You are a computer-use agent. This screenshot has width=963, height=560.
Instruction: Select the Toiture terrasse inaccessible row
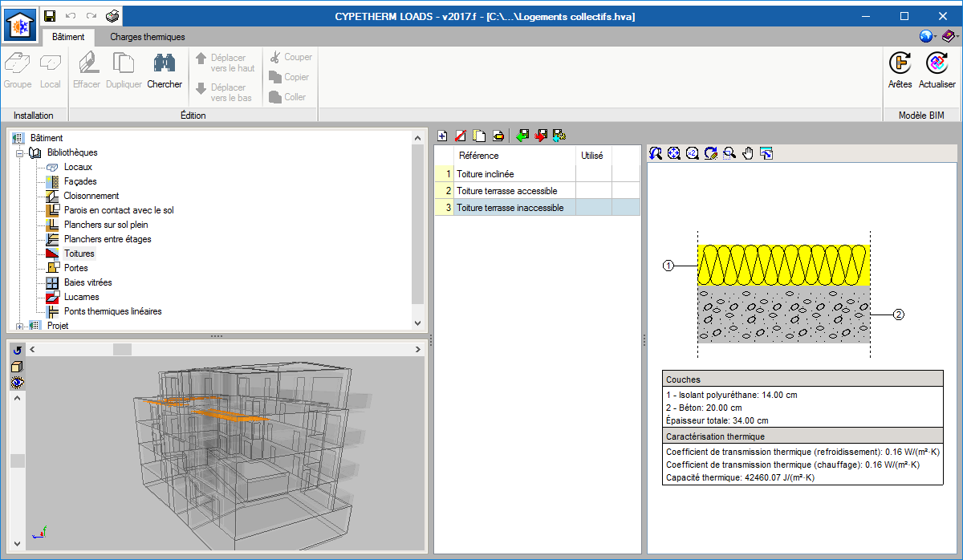pos(538,208)
